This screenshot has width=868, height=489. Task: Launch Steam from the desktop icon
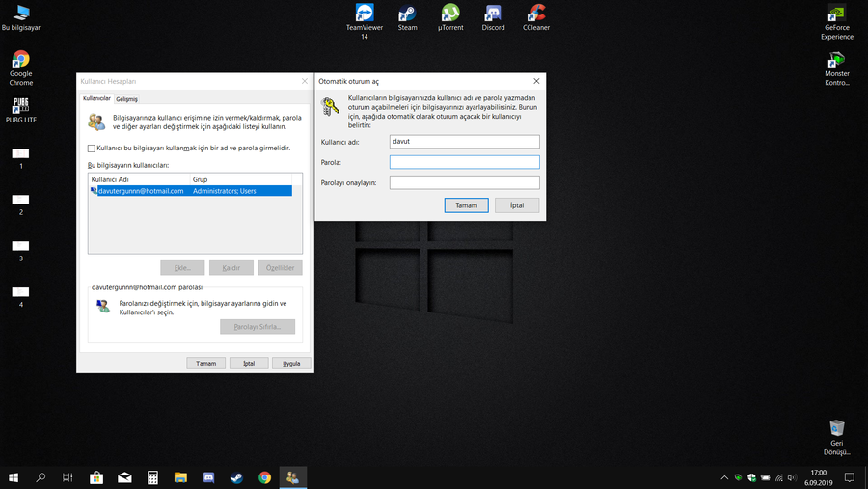coord(407,14)
